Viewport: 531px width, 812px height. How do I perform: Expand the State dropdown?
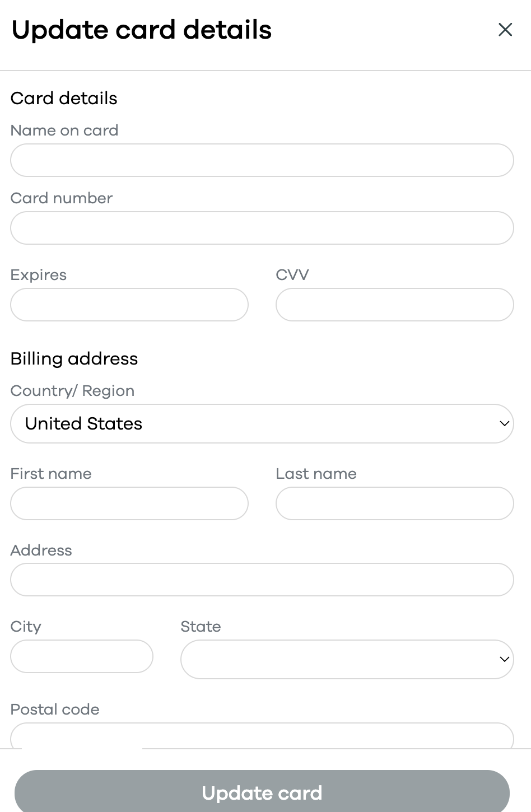(347, 659)
